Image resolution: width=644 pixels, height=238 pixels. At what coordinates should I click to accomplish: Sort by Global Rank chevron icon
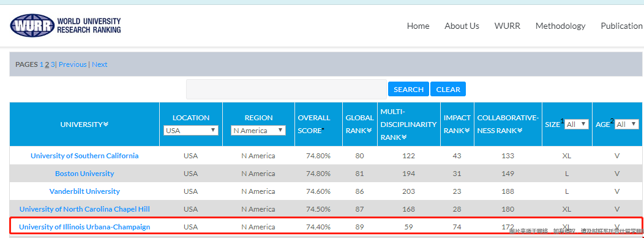369,130
